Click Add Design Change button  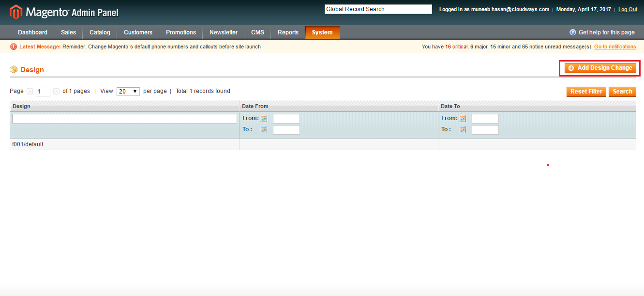600,68
